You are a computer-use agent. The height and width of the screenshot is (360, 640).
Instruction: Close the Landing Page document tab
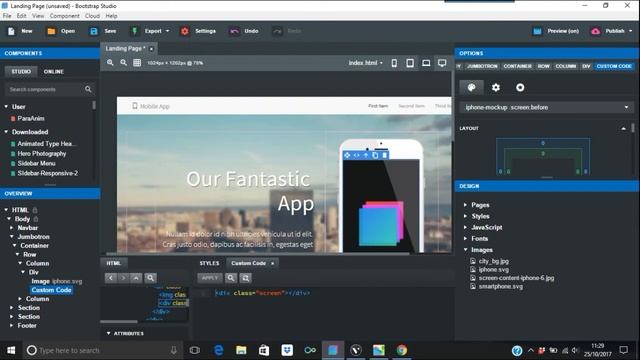point(151,49)
